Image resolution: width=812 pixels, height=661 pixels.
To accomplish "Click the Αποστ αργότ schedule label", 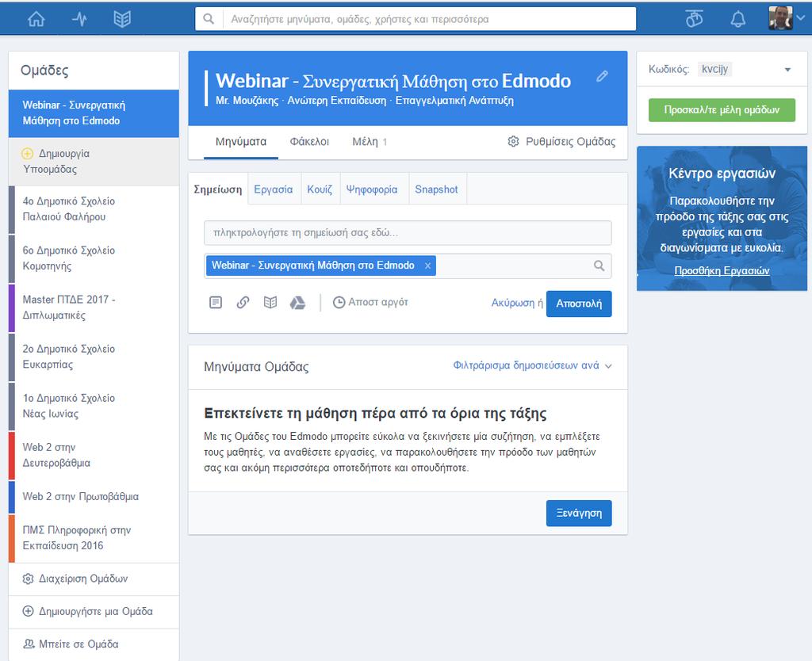I will (378, 302).
